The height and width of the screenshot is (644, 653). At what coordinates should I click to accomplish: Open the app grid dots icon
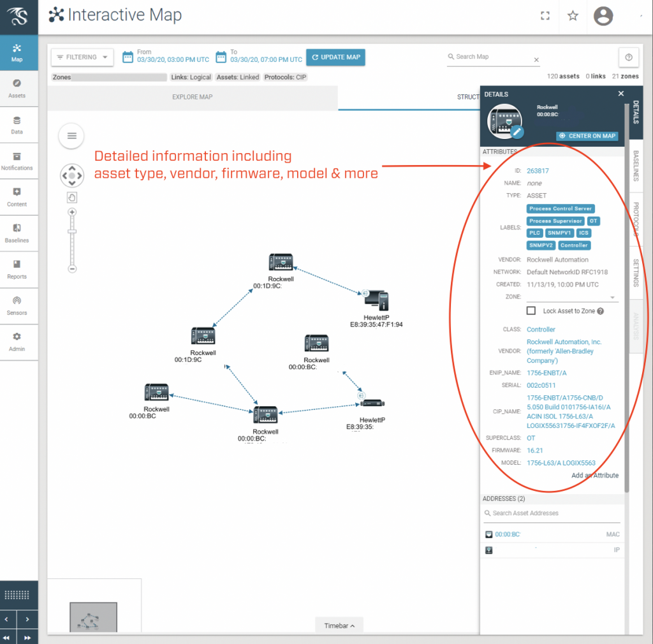click(x=17, y=594)
